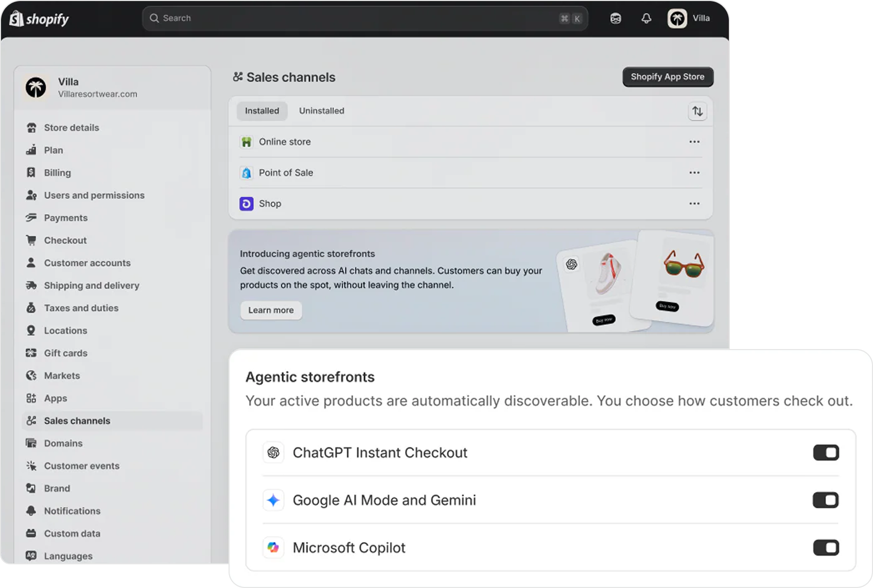Click the Point of Sale channel icon
This screenshot has width=873, height=588.
click(247, 172)
